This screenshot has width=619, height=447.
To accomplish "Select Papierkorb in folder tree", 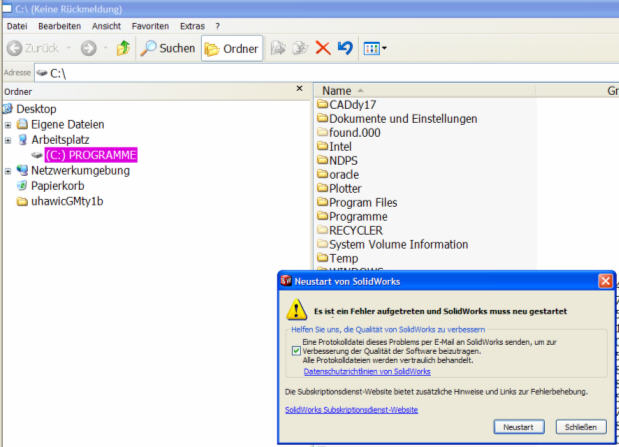I will pos(58,186).
